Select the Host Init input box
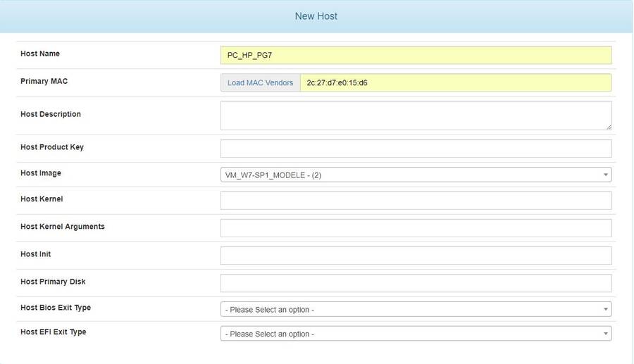 (416, 256)
